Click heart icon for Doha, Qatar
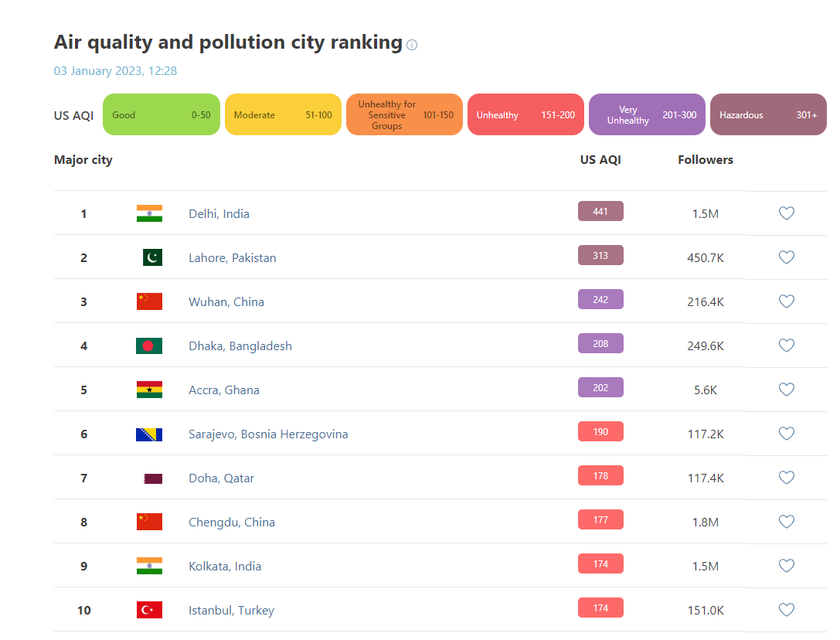Screen dimensions: 840x640 (786, 478)
